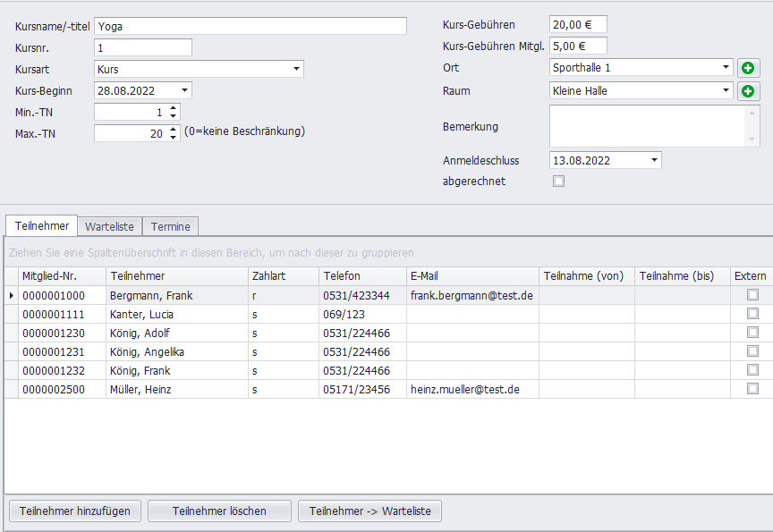The image size is (773, 532).
Task: Toggle the abgerechnet checkbox
Action: click(559, 182)
